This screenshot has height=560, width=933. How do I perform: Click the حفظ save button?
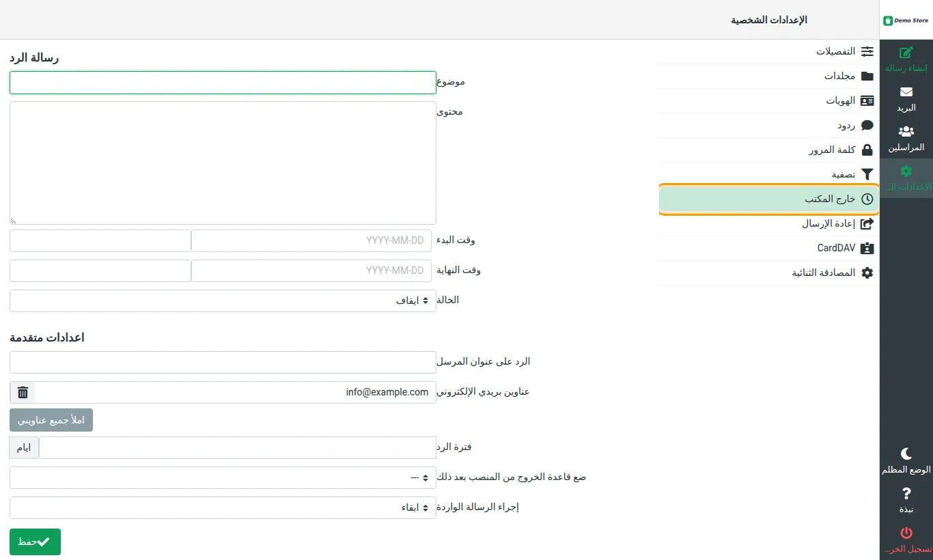click(x=35, y=542)
